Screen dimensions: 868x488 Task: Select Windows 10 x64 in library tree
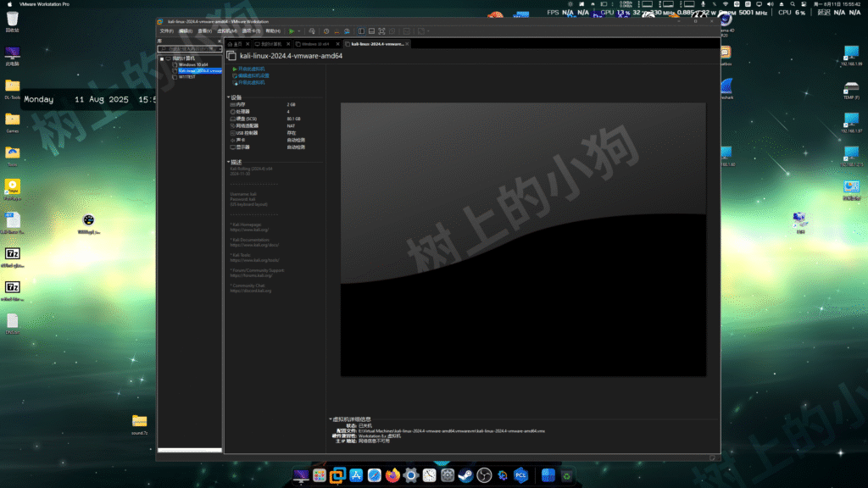click(193, 64)
